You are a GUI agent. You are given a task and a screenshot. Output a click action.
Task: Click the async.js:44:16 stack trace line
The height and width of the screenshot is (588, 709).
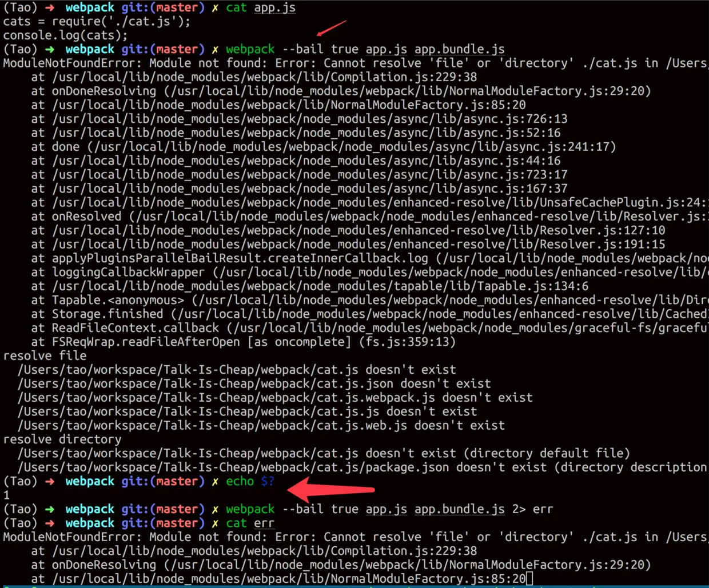coord(296,161)
